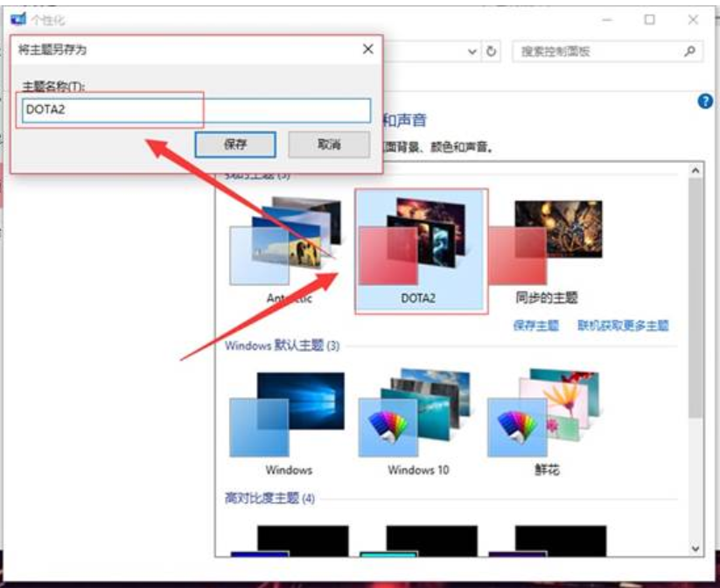Click the high contrast themes (4) heading
Viewport: 720px width, 588px height.
point(269,498)
